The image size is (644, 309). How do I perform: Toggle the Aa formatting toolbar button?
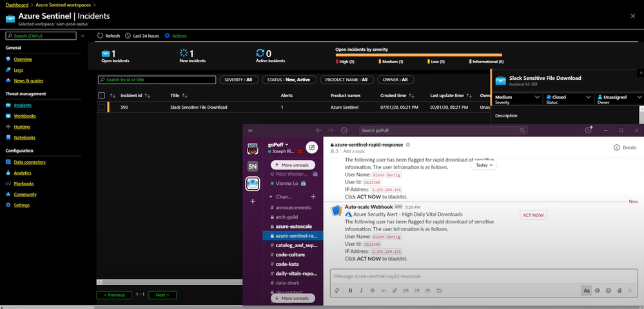tap(587, 290)
